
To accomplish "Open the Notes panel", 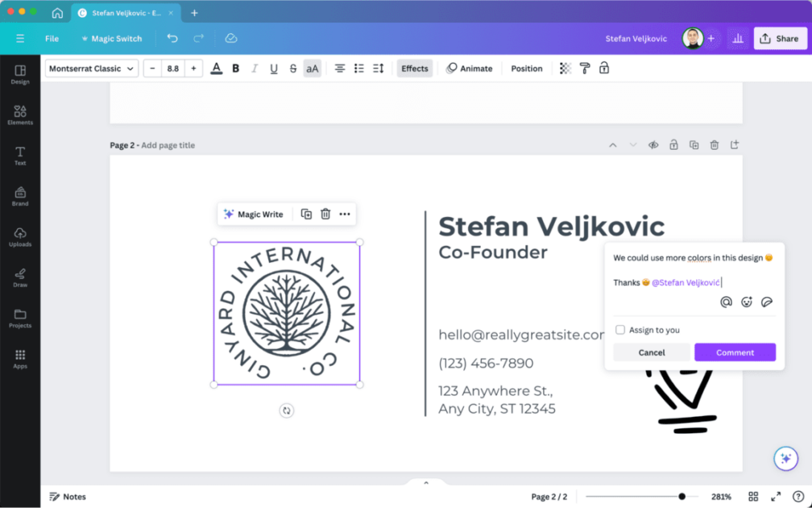I will (68, 497).
